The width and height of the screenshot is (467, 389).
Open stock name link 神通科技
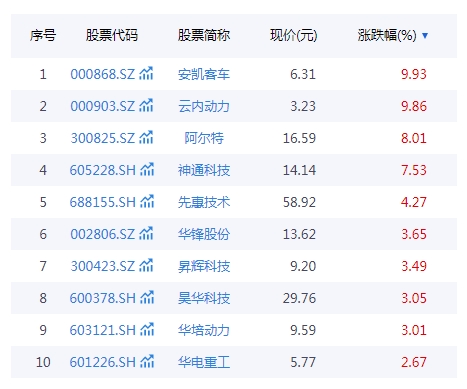204,170
